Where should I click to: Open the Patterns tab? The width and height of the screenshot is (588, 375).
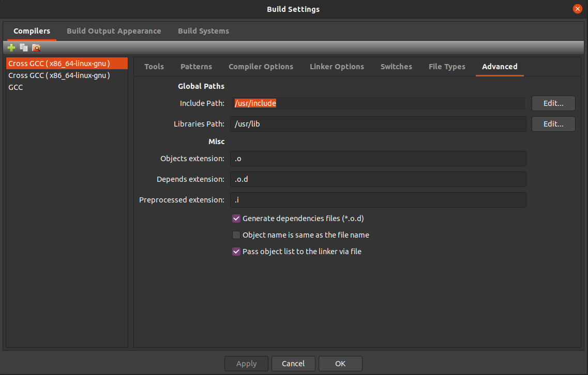tap(196, 67)
